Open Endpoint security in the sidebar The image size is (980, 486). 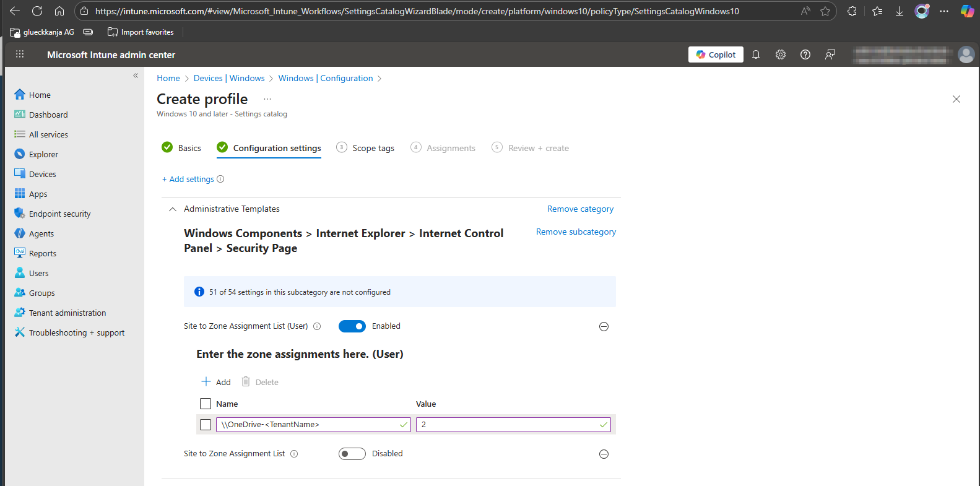tap(59, 214)
